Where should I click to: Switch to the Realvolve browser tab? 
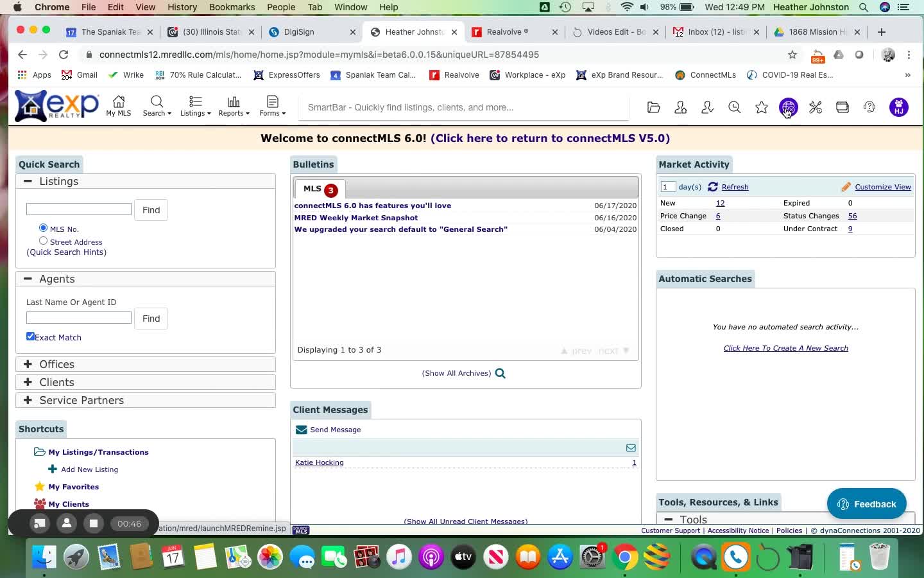click(507, 31)
